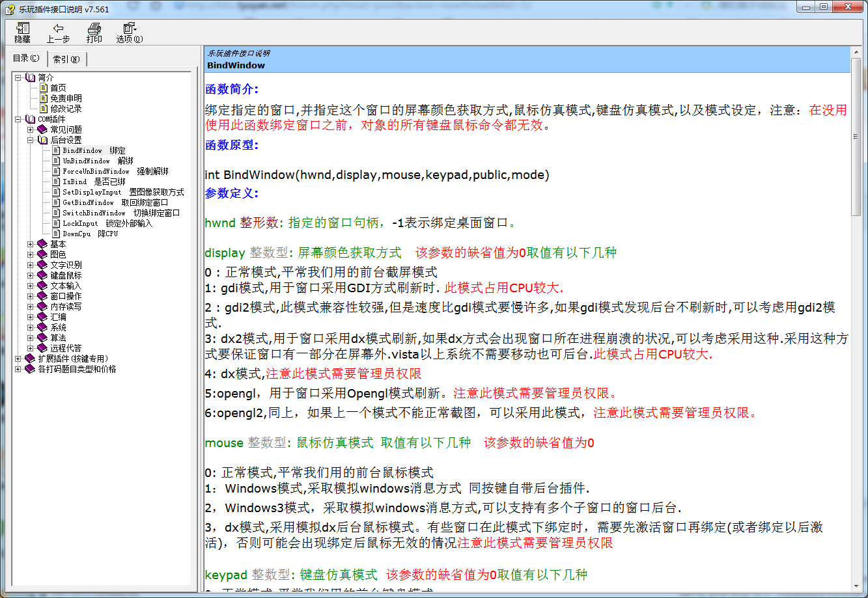The image size is (868, 598).
Task: Switch to the 索引(N) tab
Action: pyautogui.click(x=66, y=59)
